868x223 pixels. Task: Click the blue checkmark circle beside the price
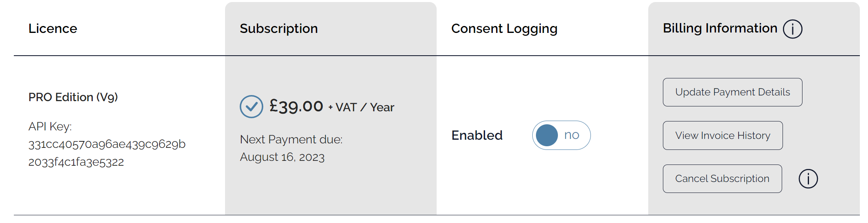pos(251,106)
